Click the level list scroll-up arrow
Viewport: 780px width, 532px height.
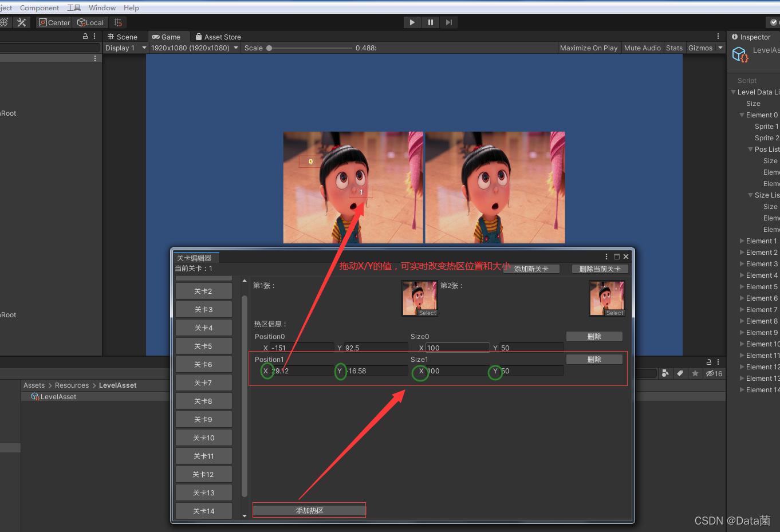click(245, 281)
